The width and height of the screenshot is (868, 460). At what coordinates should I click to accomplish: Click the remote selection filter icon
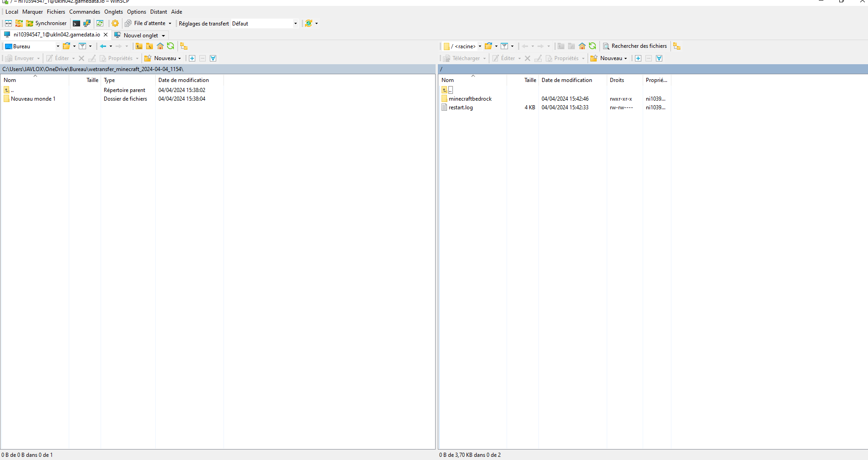[x=659, y=58]
